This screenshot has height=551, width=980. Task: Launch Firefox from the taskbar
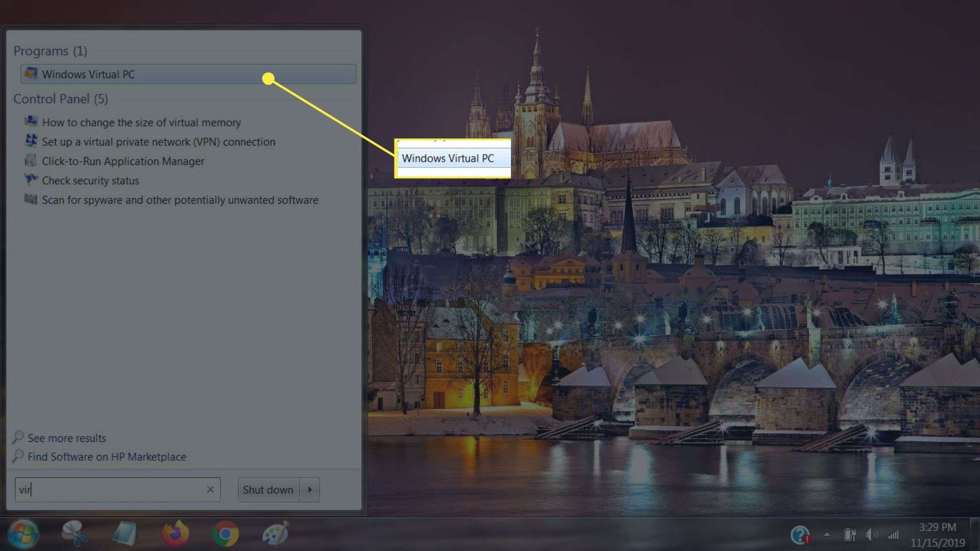(x=175, y=534)
